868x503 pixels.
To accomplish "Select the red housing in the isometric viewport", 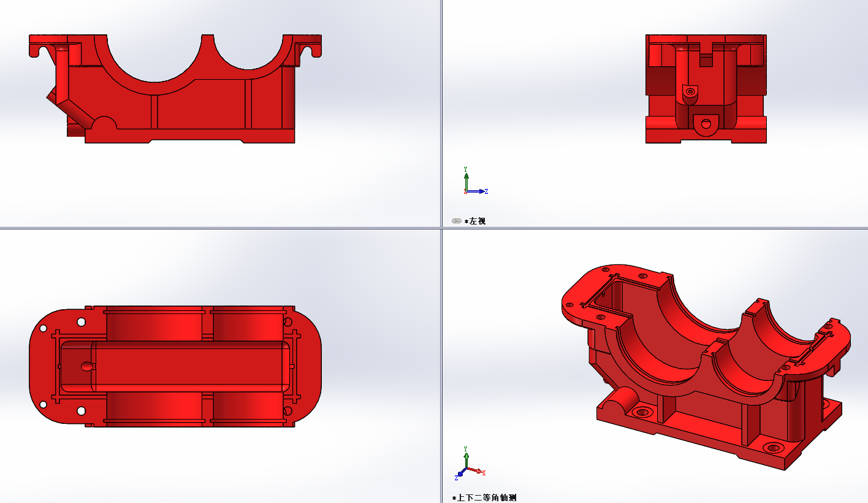I will click(x=705, y=368).
